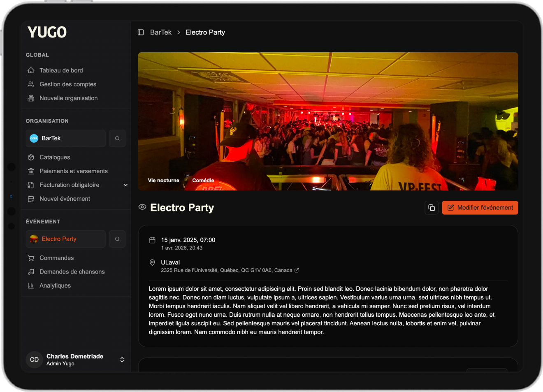Go to Tableau de bord
The width and height of the screenshot is (543, 392).
point(61,70)
